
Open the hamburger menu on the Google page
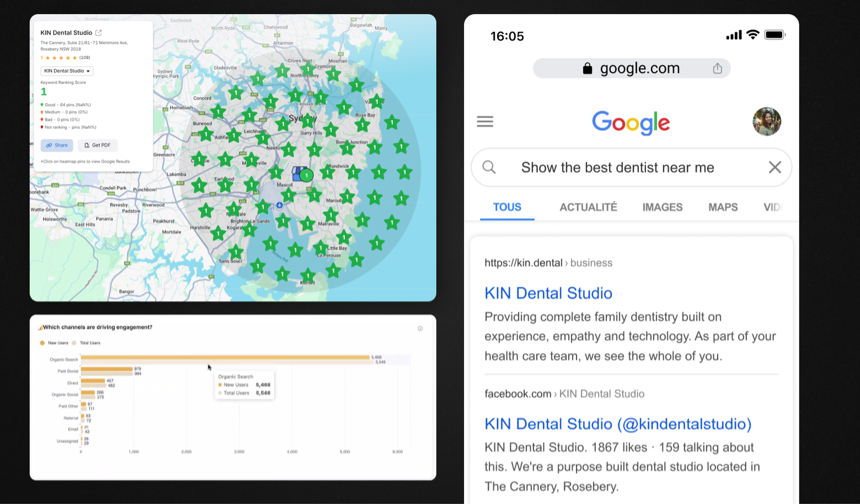tap(484, 121)
